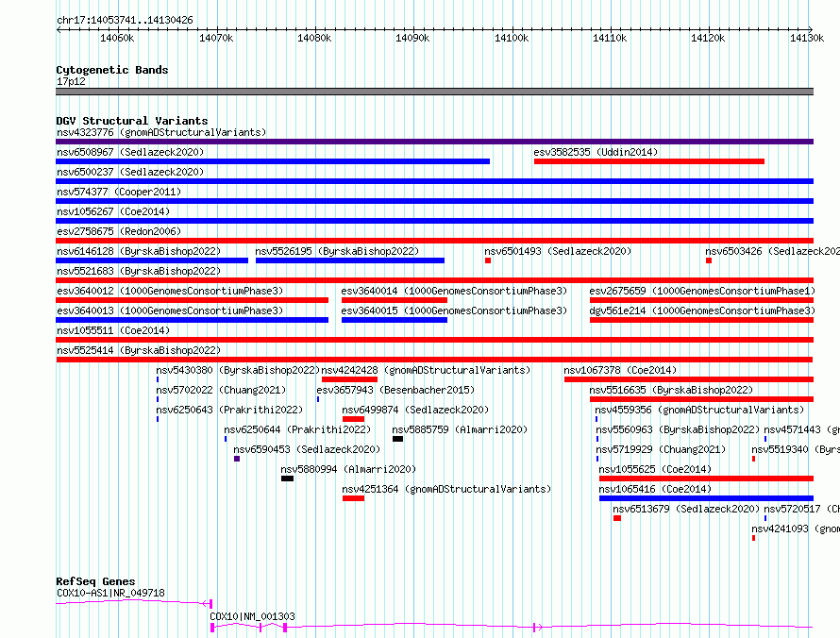Viewport: 840px width, 638px height.
Task: Click the nsv4242428 gnomAD red bar
Action: pyautogui.click(x=349, y=379)
